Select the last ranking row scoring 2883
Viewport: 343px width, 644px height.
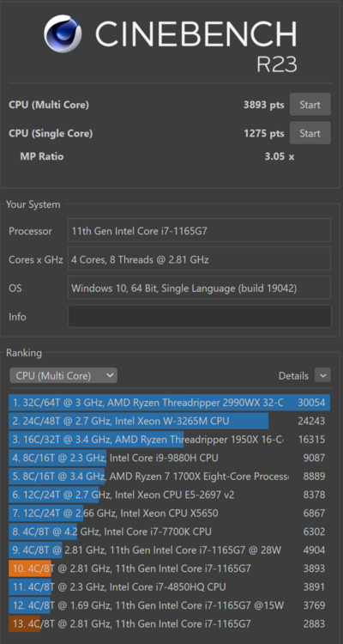pyautogui.click(x=170, y=624)
